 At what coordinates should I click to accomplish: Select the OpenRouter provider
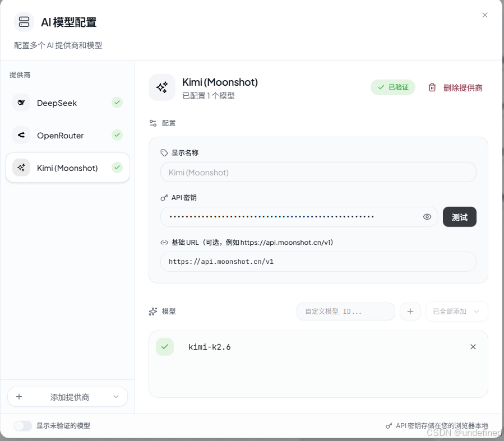pos(67,135)
